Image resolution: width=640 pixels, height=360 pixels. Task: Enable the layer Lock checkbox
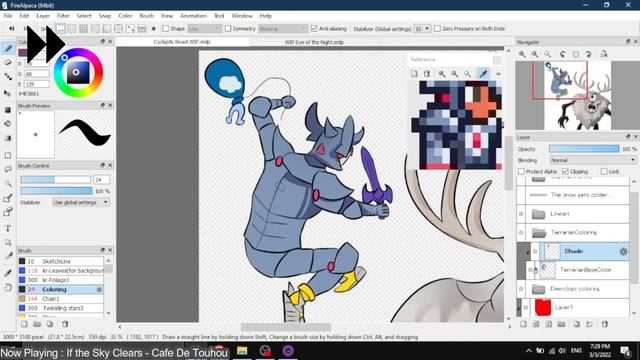[x=604, y=171]
